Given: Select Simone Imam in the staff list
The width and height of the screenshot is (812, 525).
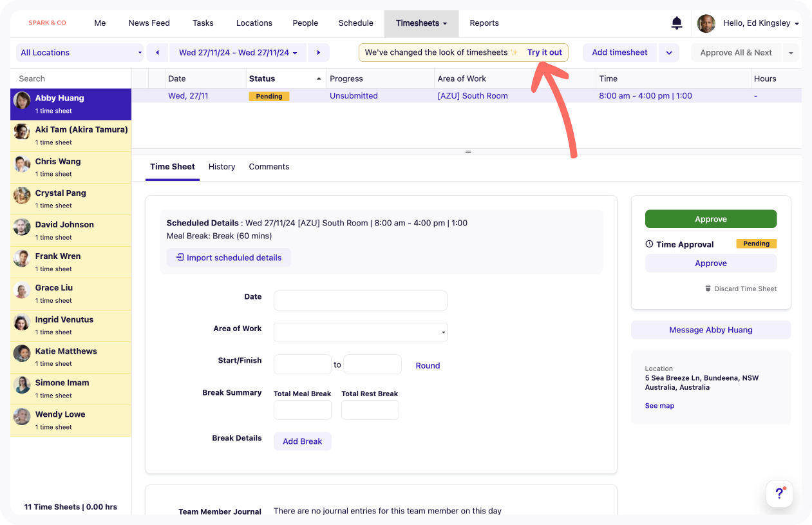Looking at the screenshot, I should pos(71,388).
